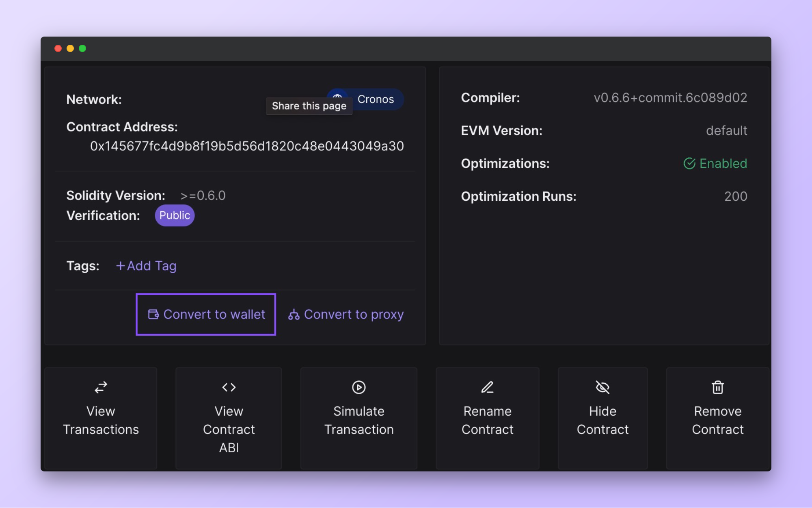Open the Rename Contract action tile
The width and height of the screenshot is (812, 508).
point(487,419)
